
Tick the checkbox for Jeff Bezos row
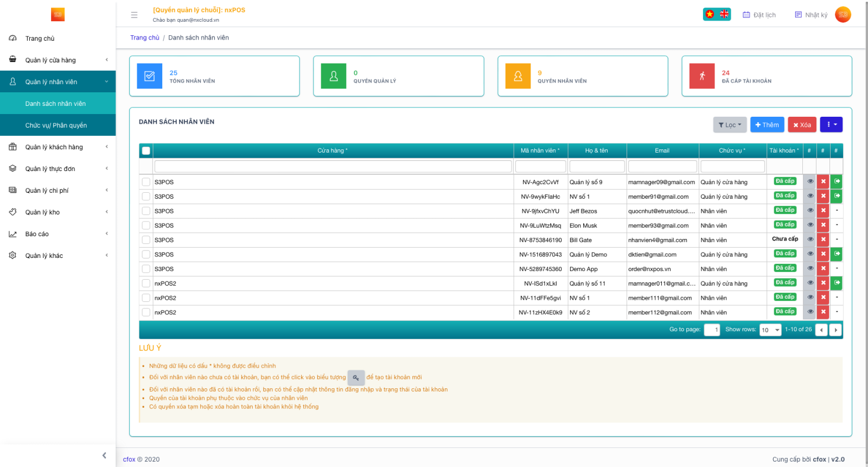pos(146,211)
